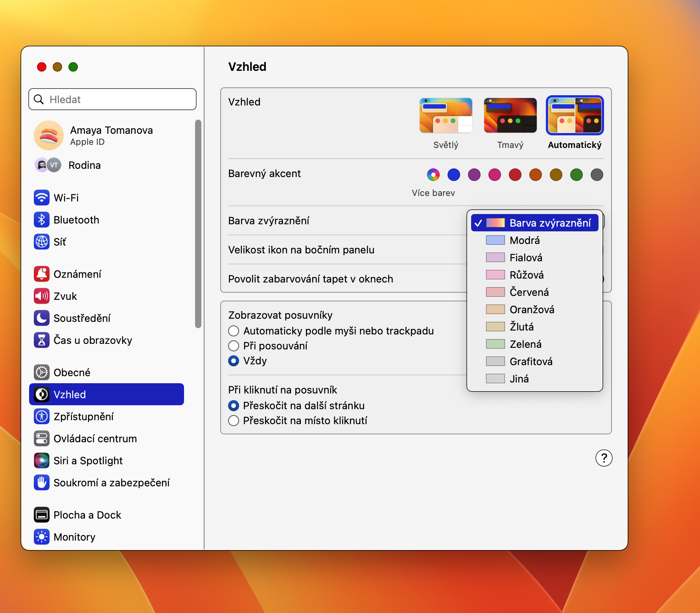Choose Červená in highlight color menu
The image size is (700, 613).
[x=534, y=292]
